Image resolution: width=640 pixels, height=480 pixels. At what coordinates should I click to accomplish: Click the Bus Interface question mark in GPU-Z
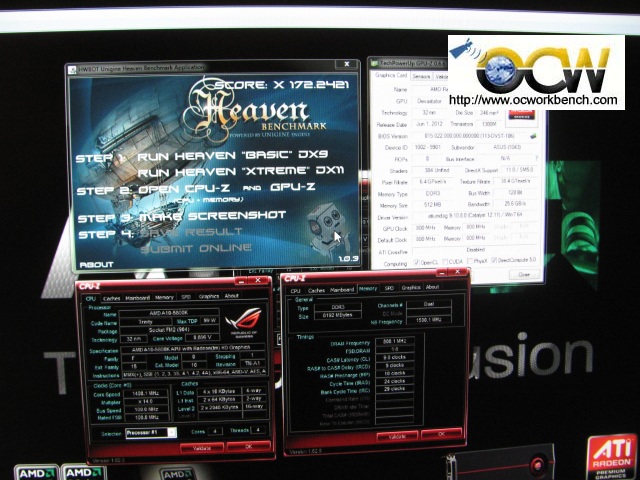point(536,158)
